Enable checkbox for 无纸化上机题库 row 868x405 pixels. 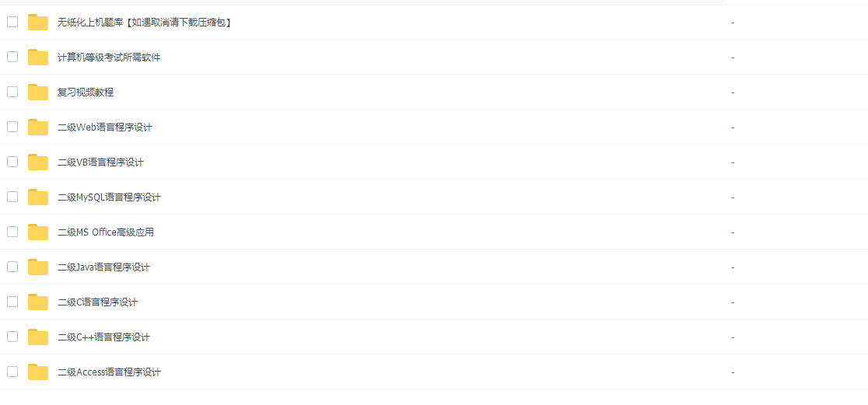click(12, 22)
